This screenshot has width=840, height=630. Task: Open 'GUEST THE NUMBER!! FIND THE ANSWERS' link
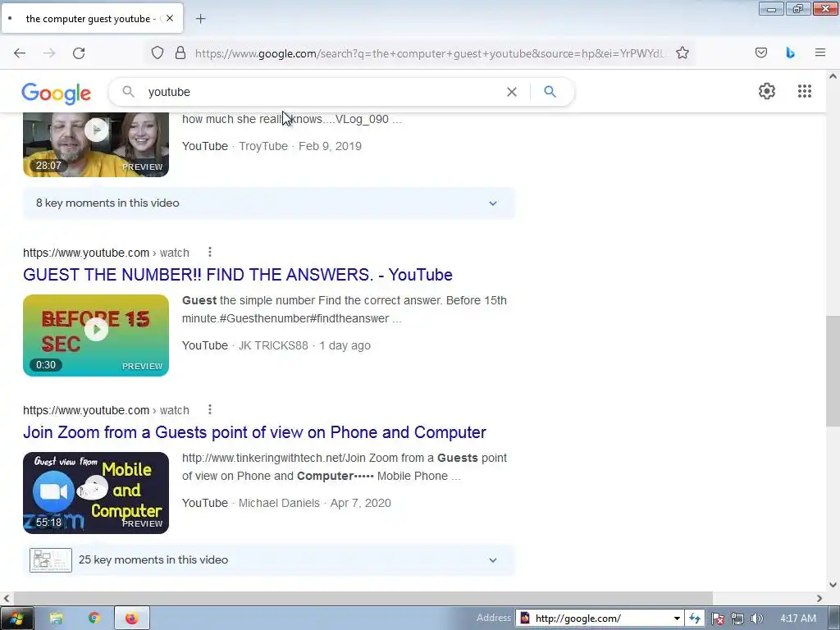[237, 275]
